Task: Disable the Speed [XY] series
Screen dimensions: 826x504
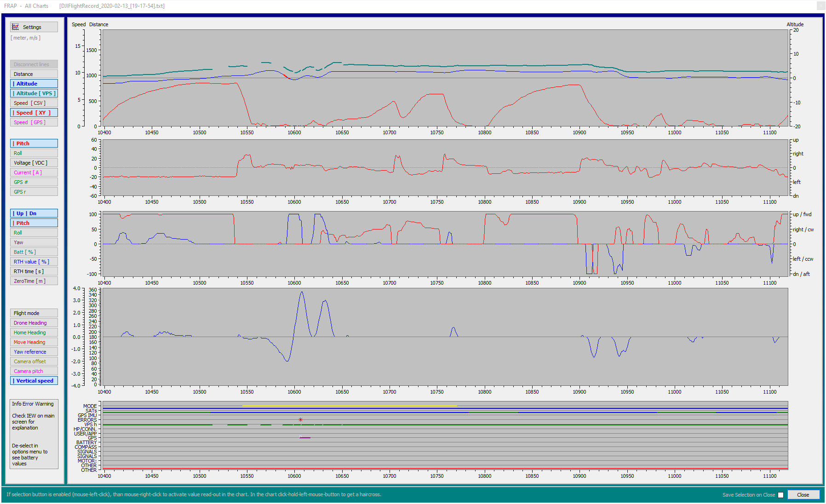Action: pyautogui.click(x=34, y=113)
